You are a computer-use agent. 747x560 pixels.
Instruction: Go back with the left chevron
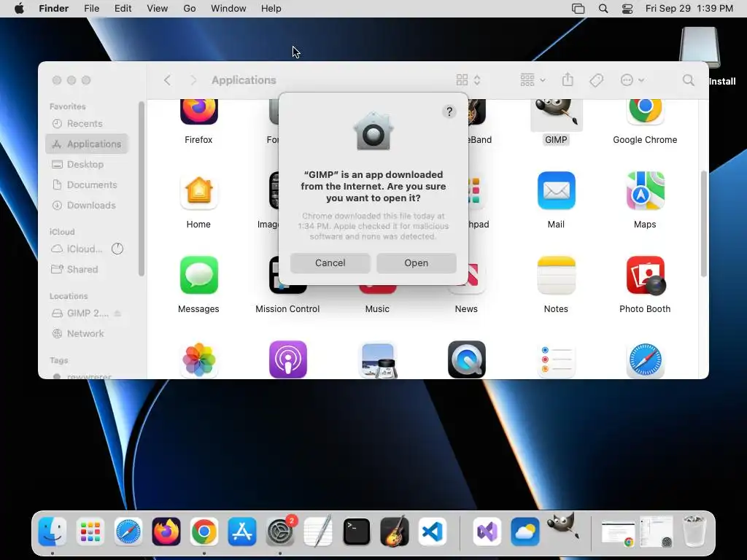coord(167,80)
